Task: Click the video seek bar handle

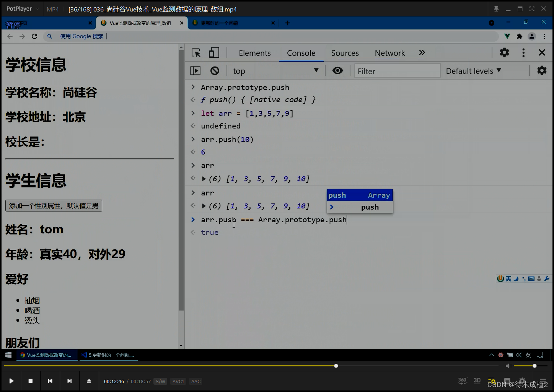Action: (x=336, y=366)
